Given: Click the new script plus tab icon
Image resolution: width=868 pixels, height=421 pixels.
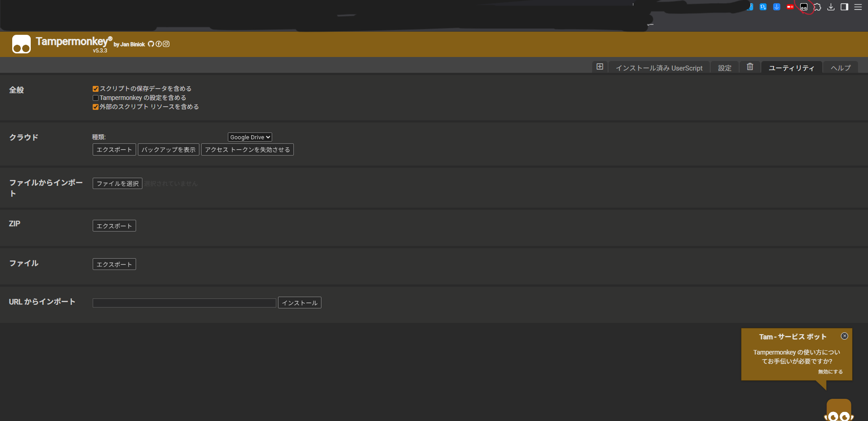Looking at the screenshot, I should [599, 67].
